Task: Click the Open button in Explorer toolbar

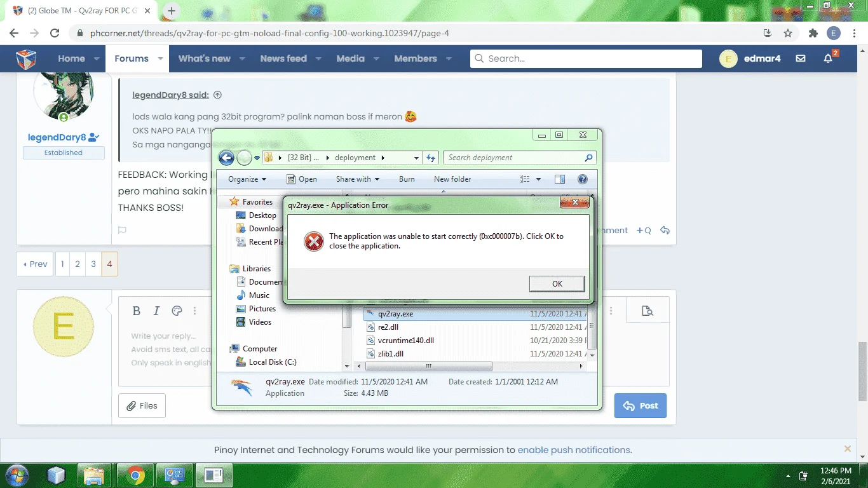Action: point(302,179)
